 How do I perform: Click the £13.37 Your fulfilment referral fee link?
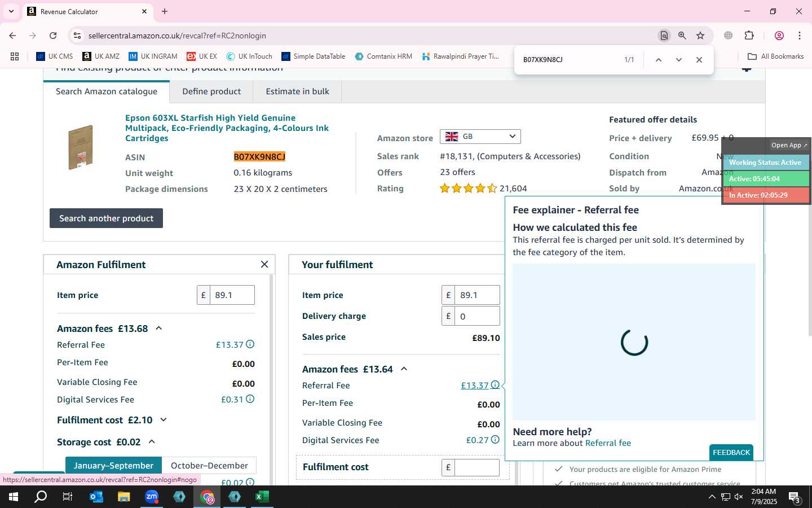(x=475, y=386)
